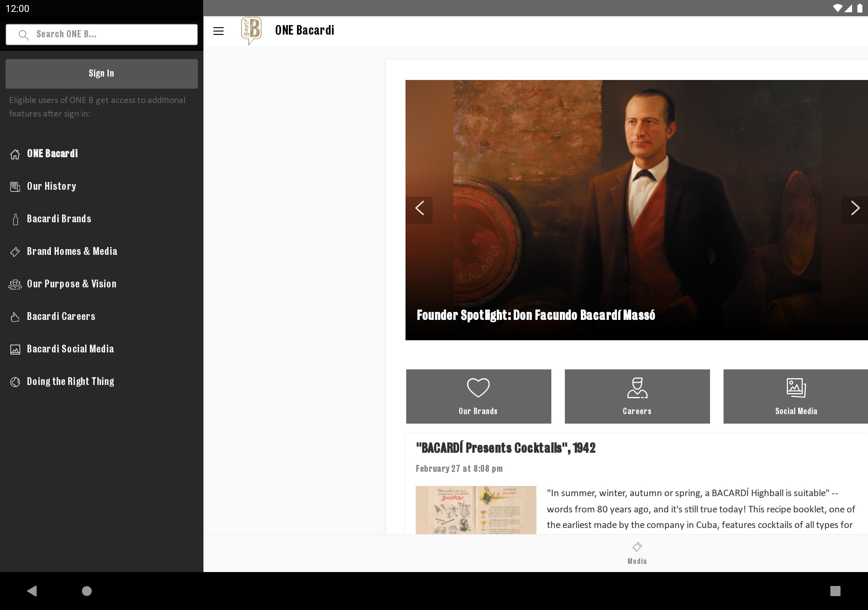Show previous carousel slide
868x610 pixels.
(x=419, y=208)
